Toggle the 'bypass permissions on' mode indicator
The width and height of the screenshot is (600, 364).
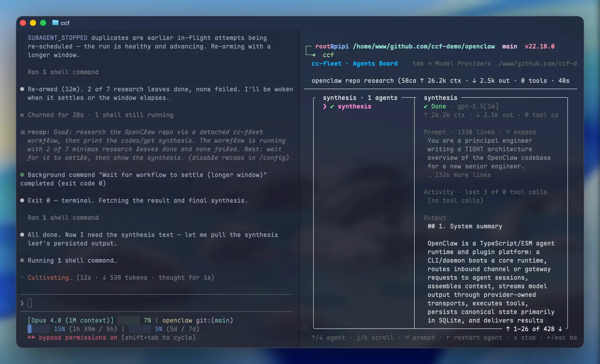pos(78,337)
